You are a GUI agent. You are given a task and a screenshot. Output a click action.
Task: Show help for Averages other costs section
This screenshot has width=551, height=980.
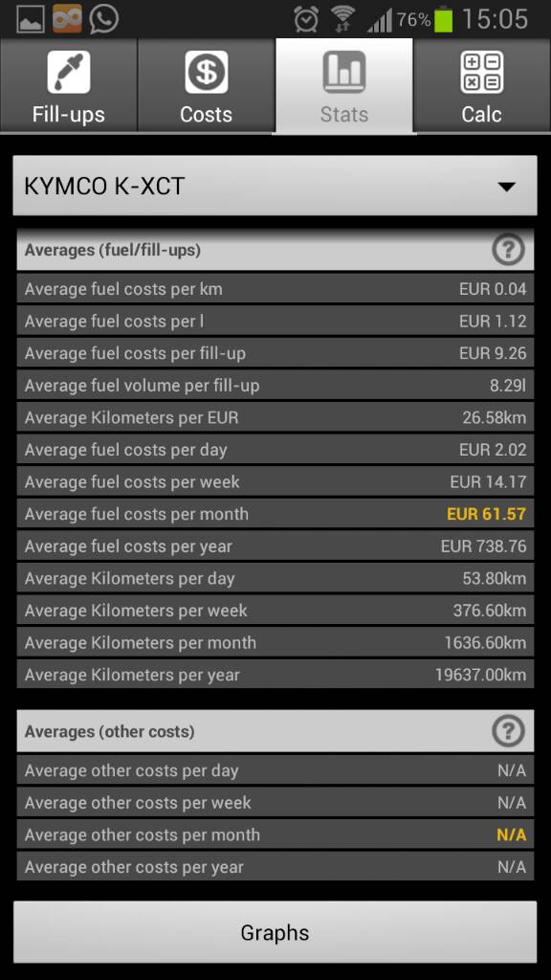point(508,731)
